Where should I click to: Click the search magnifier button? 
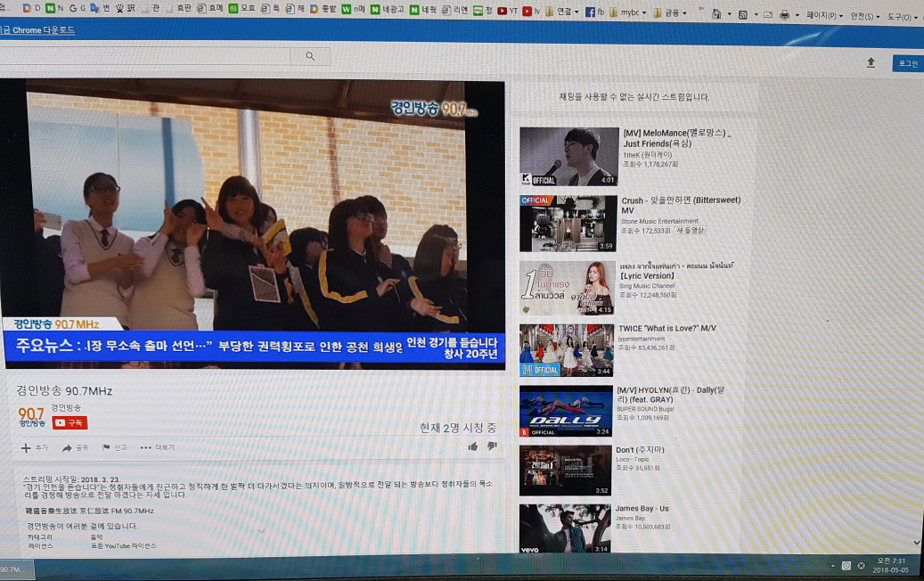click(310, 56)
